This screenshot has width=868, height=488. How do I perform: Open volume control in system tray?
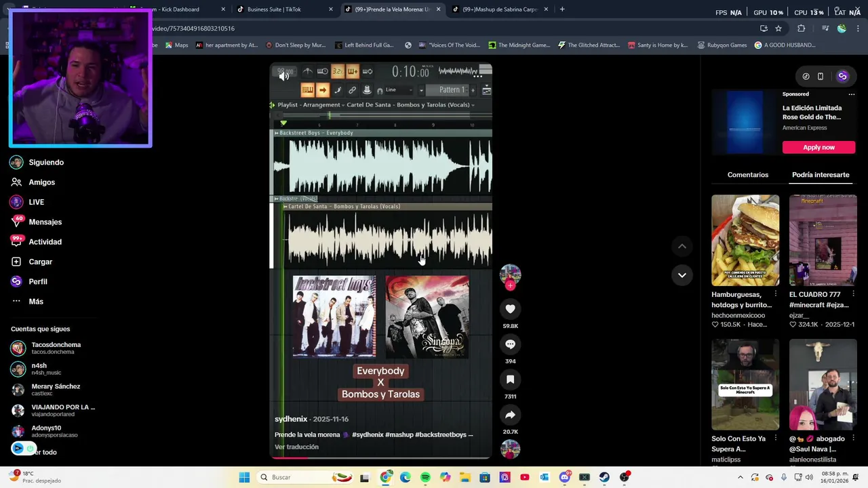tap(809, 477)
